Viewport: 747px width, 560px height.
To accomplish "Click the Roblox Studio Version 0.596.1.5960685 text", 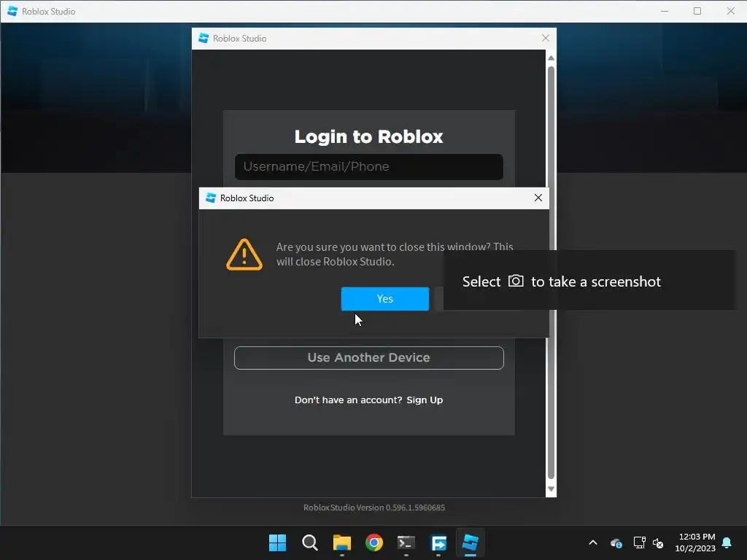I will coord(374,507).
